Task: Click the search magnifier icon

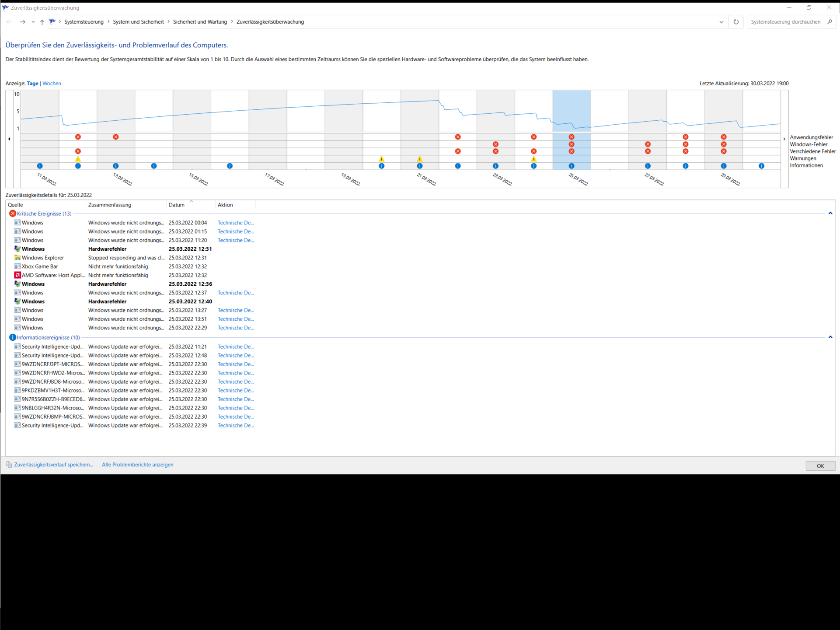Action: pyautogui.click(x=830, y=22)
